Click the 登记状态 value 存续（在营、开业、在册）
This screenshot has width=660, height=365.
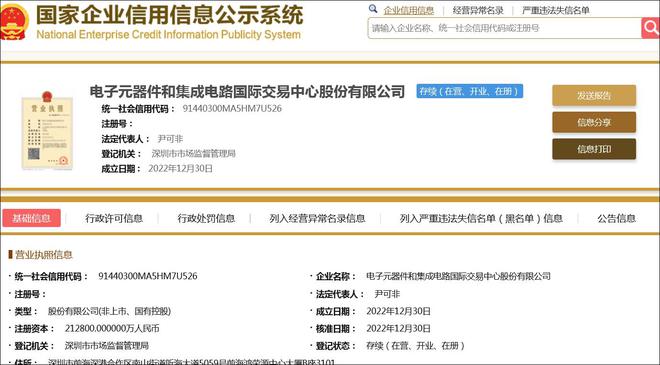click(415, 346)
